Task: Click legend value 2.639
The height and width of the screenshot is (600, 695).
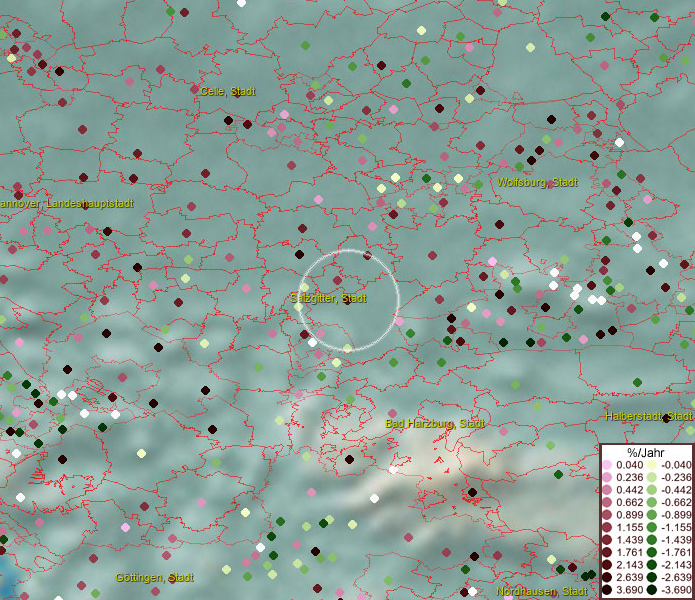Action: click(x=629, y=577)
